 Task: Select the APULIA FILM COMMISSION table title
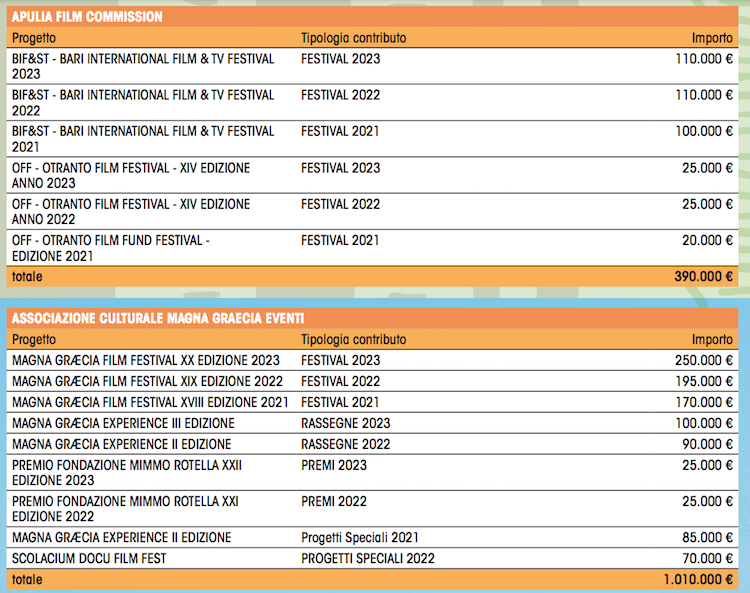point(87,17)
